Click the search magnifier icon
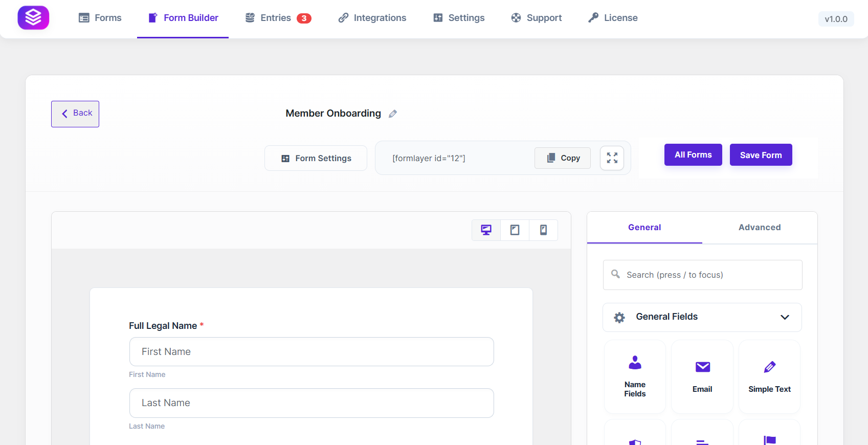This screenshot has height=445, width=868. 615,274
